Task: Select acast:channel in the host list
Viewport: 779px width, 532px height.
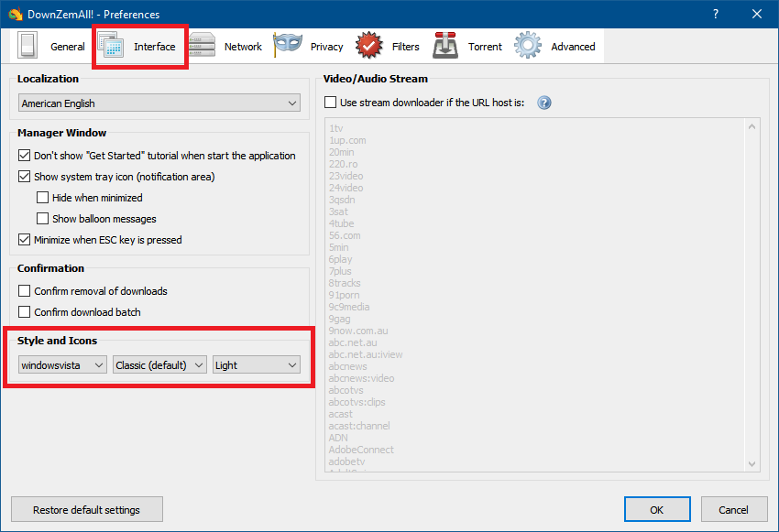Action: tap(359, 426)
